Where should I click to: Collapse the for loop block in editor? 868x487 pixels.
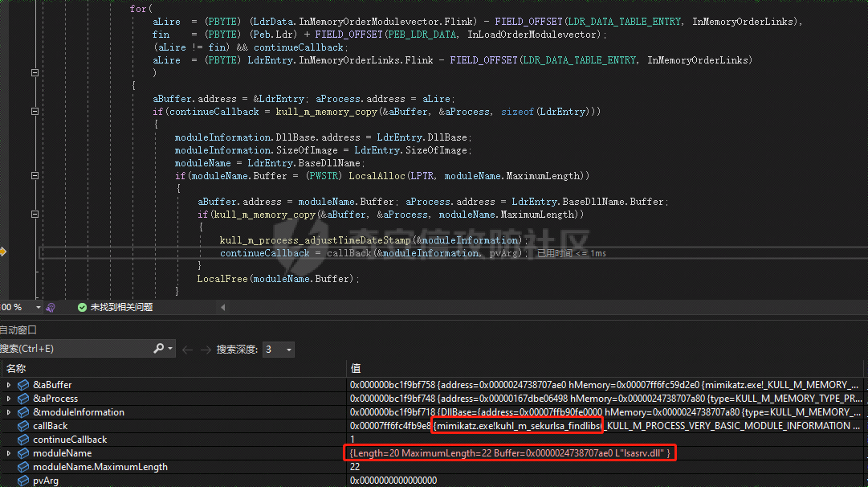click(x=35, y=72)
